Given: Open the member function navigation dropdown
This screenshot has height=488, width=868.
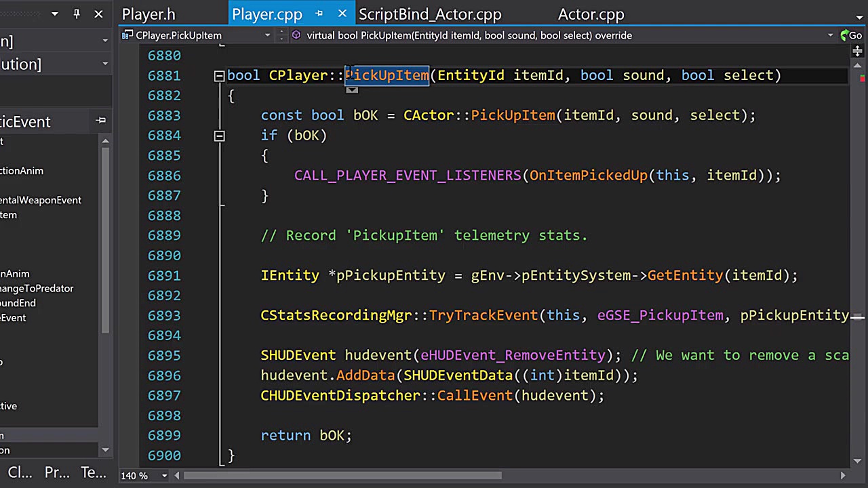Looking at the screenshot, I should click(x=830, y=35).
